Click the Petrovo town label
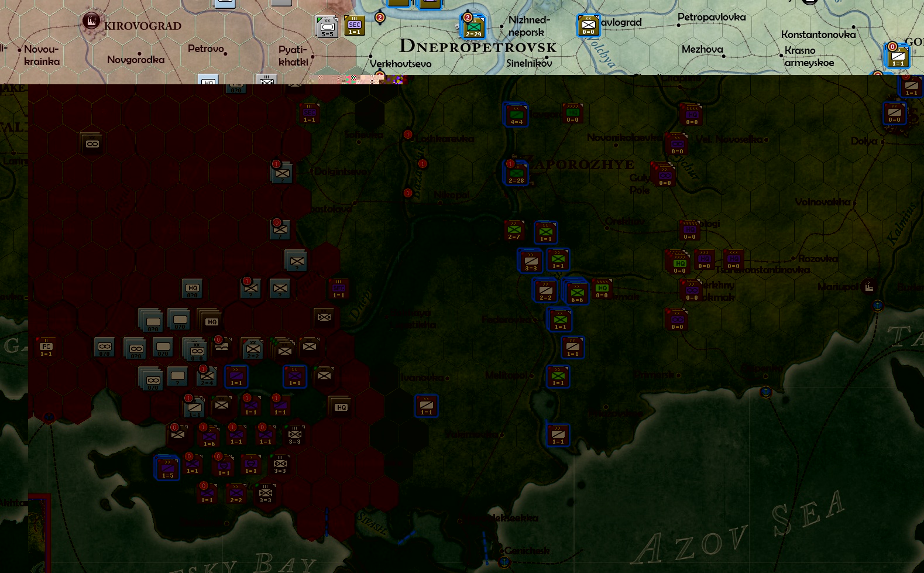Viewport: 924px width, 573px height. tap(205, 49)
